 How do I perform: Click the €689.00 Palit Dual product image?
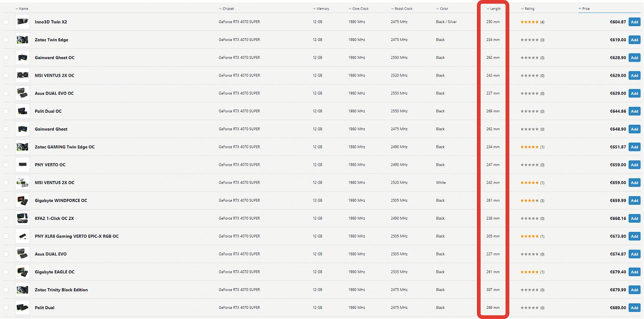[x=23, y=308]
